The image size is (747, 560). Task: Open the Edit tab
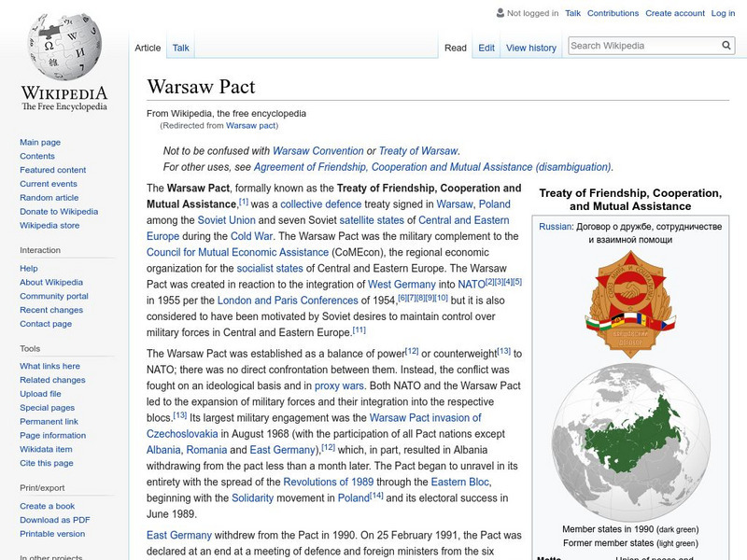(x=486, y=48)
